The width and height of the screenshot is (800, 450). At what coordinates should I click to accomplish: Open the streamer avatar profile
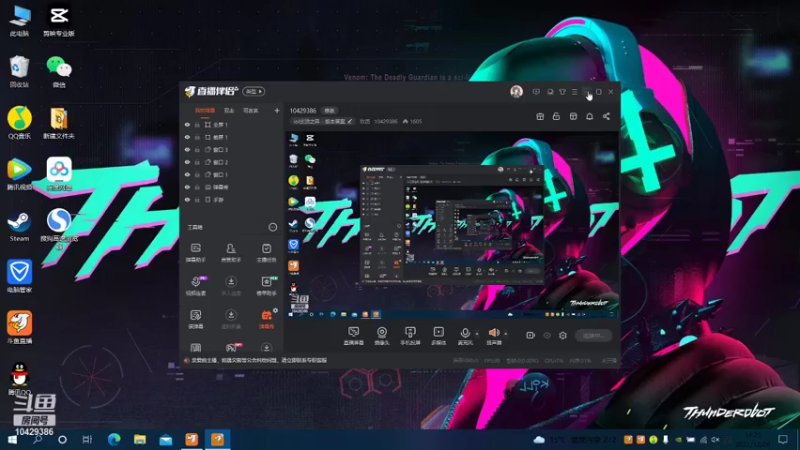click(516, 91)
